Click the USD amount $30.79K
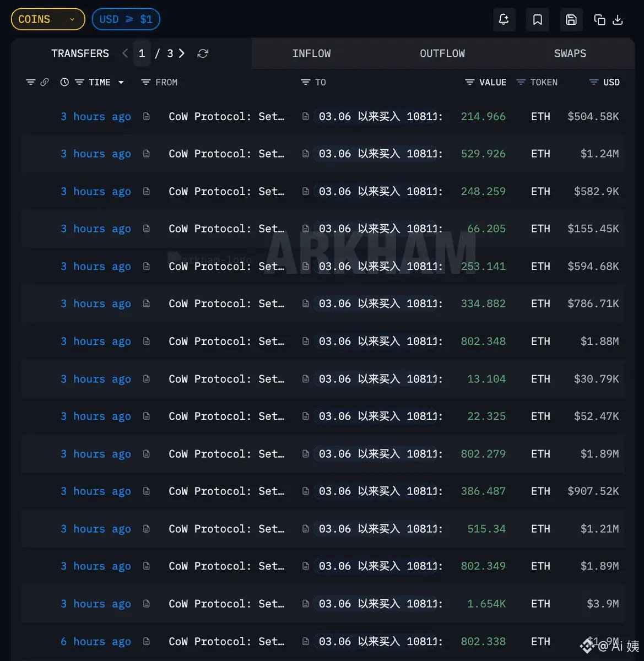The height and width of the screenshot is (661, 644). (597, 379)
